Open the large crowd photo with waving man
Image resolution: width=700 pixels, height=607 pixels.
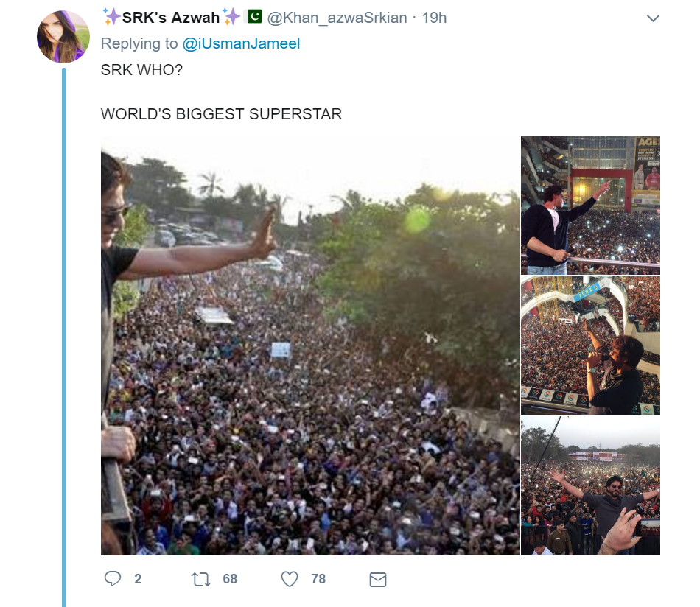310,345
